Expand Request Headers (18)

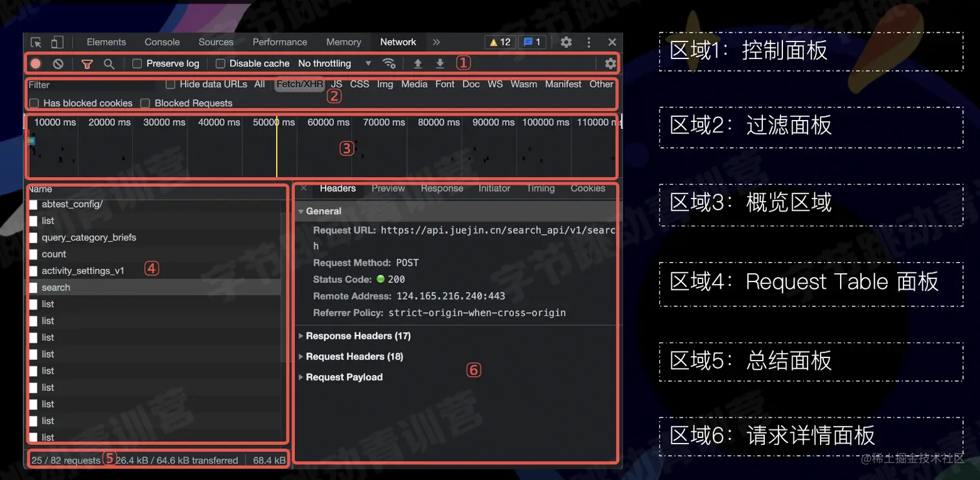coord(301,357)
